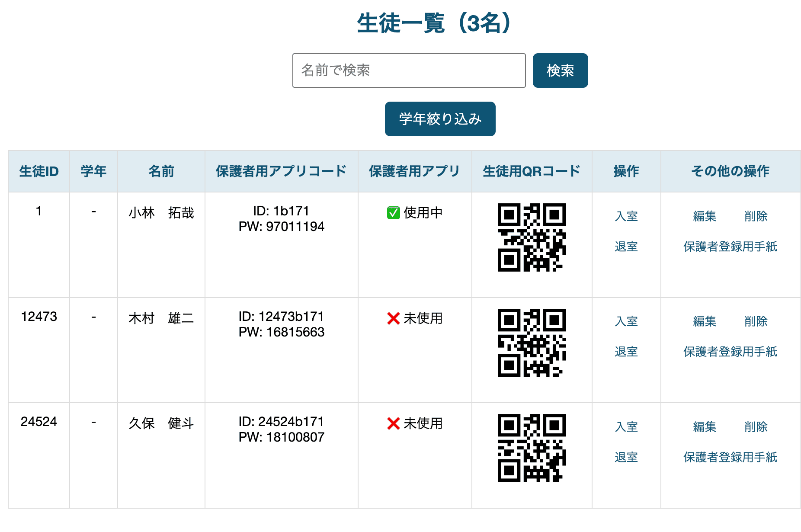Click the 名前で検索 search input field

pos(409,71)
